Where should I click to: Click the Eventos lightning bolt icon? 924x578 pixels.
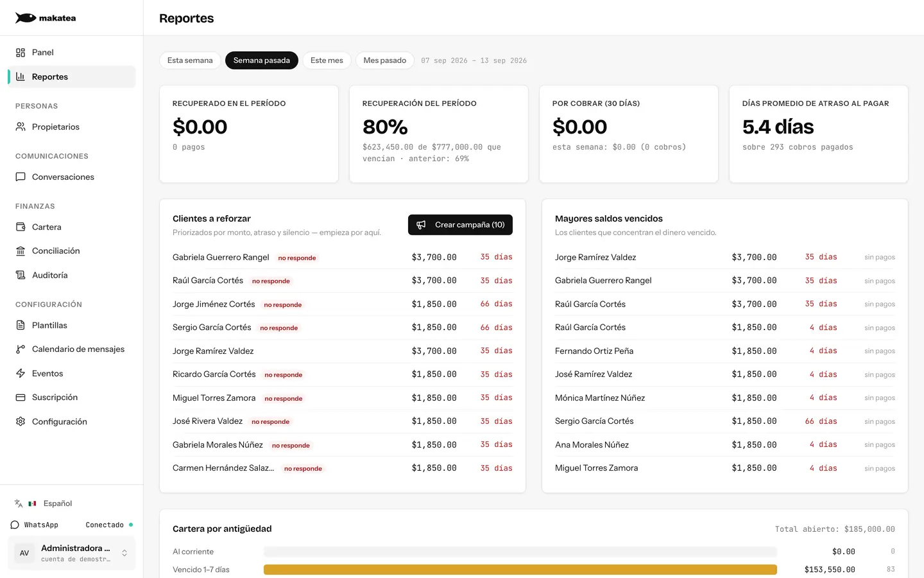click(21, 373)
